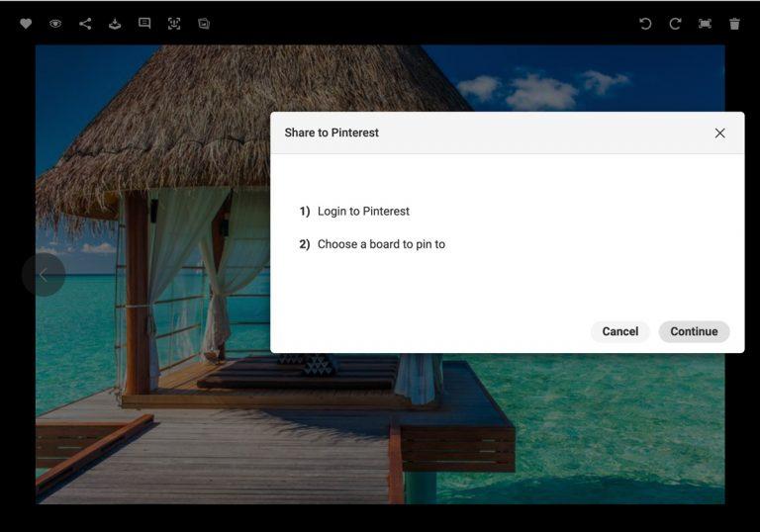Click the add to album icon

(x=204, y=24)
